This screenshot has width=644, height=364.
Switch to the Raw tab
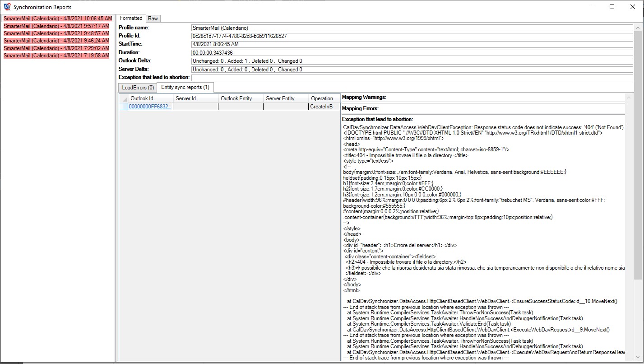(x=153, y=19)
